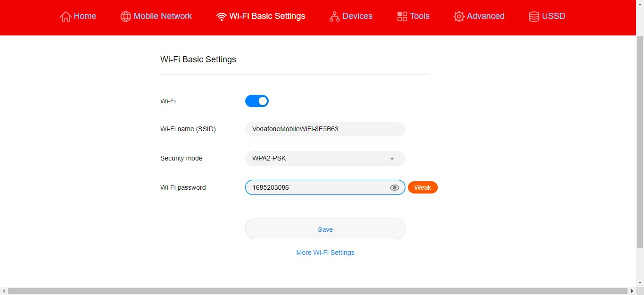Screen dimensions: 644x295
Task: Open More Wi-Fi Settings link
Action: click(325, 253)
